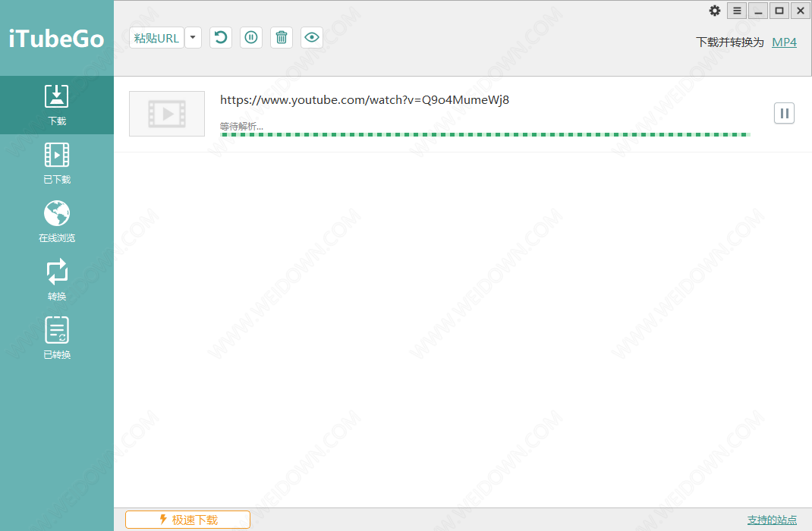
Task: Click the 等待解析... status text
Action: point(241,126)
